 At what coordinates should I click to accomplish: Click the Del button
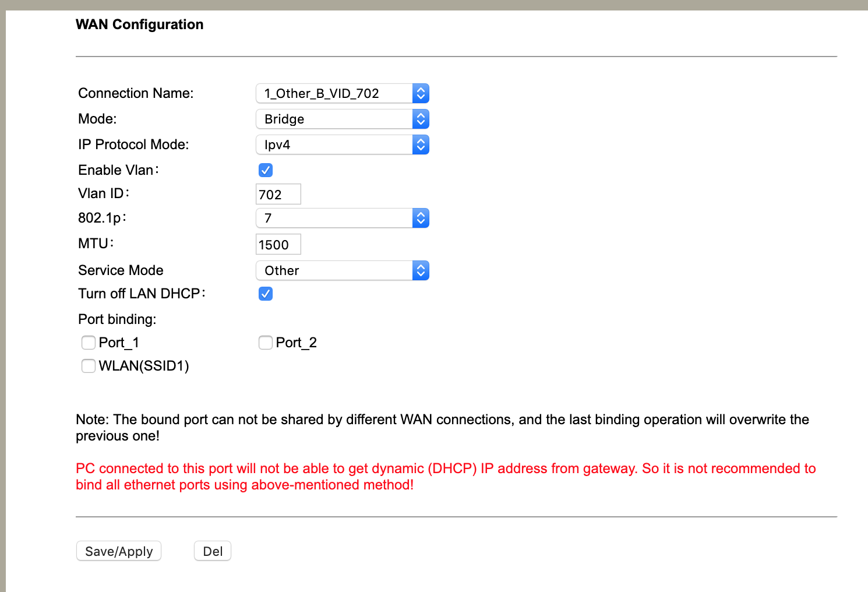point(213,551)
